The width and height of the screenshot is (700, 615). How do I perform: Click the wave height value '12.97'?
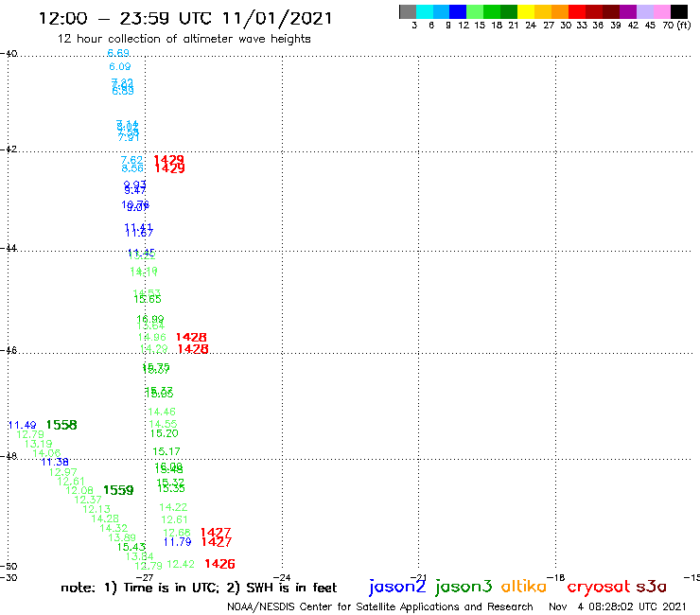pos(63,472)
